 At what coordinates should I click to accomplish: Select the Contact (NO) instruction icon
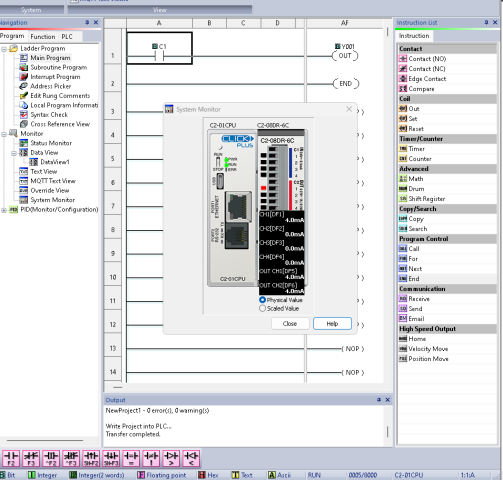(403, 59)
